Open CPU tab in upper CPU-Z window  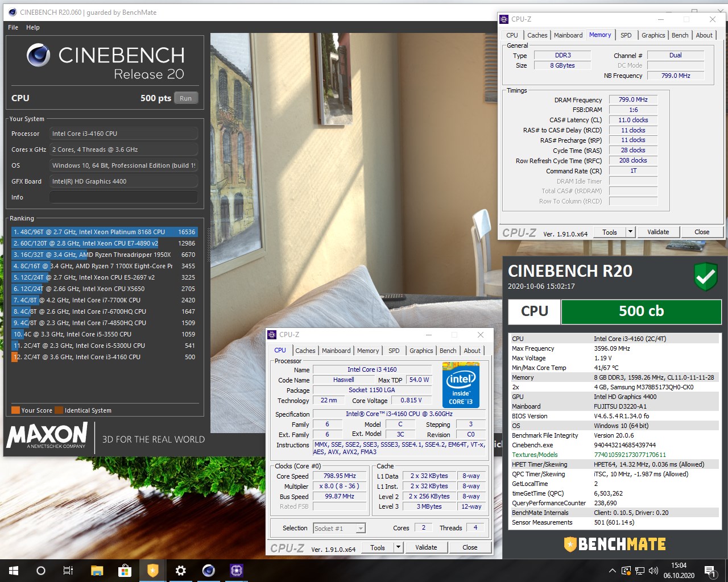pyautogui.click(x=512, y=35)
